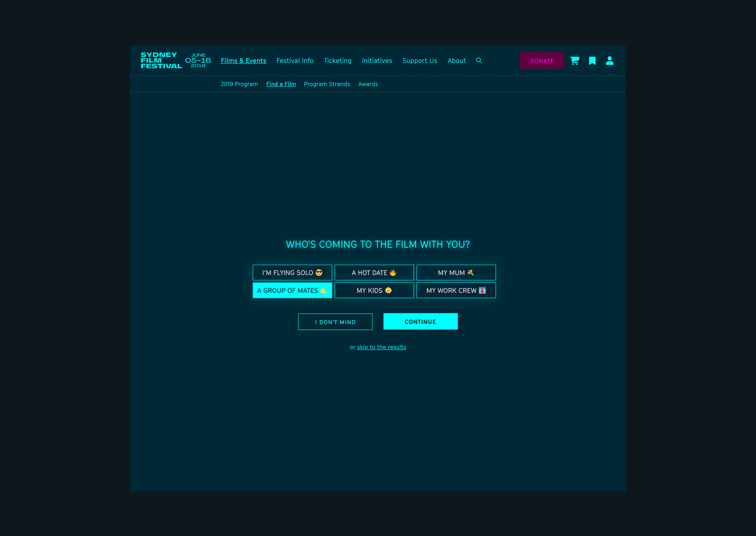Screen dimensions: 756x536
Task: Choose the "My Work Crew" option
Action: click(456, 290)
